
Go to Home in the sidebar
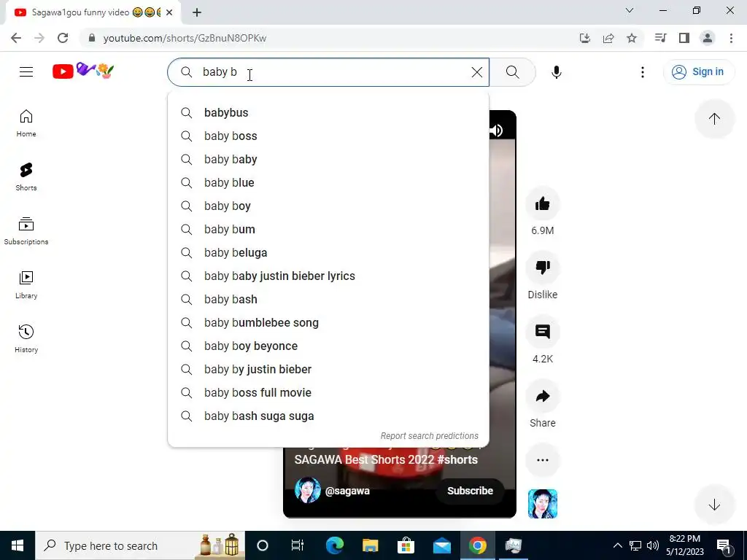(26, 123)
